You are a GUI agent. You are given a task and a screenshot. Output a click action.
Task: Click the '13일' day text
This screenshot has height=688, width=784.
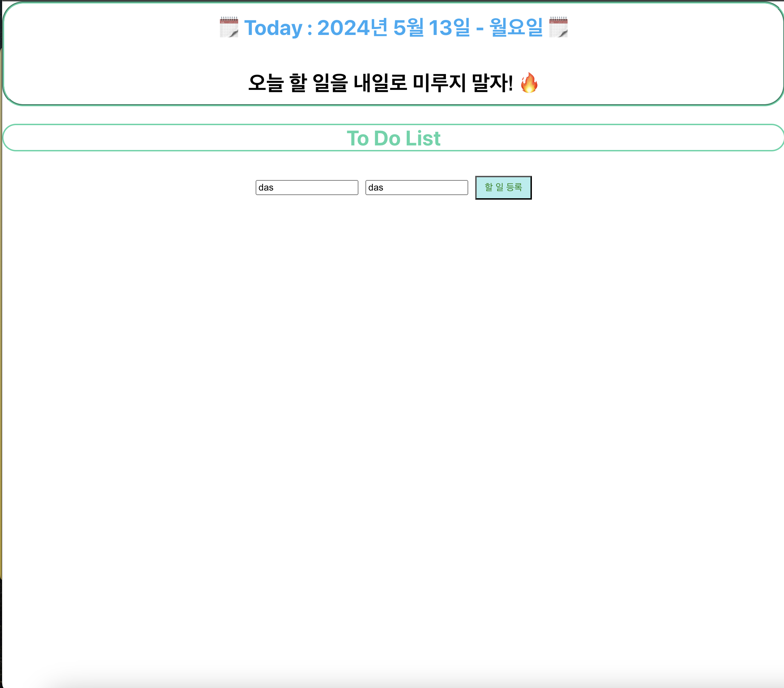click(449, 28)
